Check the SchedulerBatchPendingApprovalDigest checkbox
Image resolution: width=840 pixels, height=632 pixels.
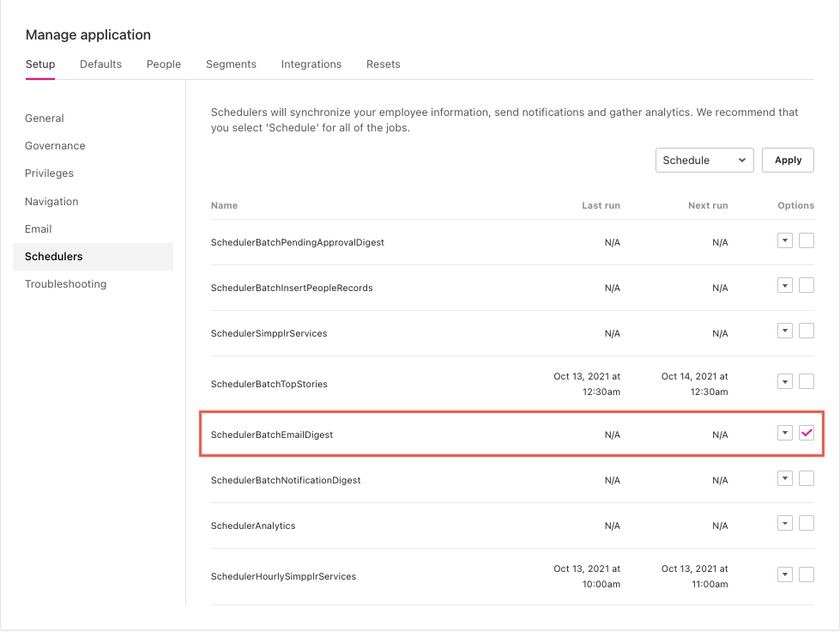[807, 240]
